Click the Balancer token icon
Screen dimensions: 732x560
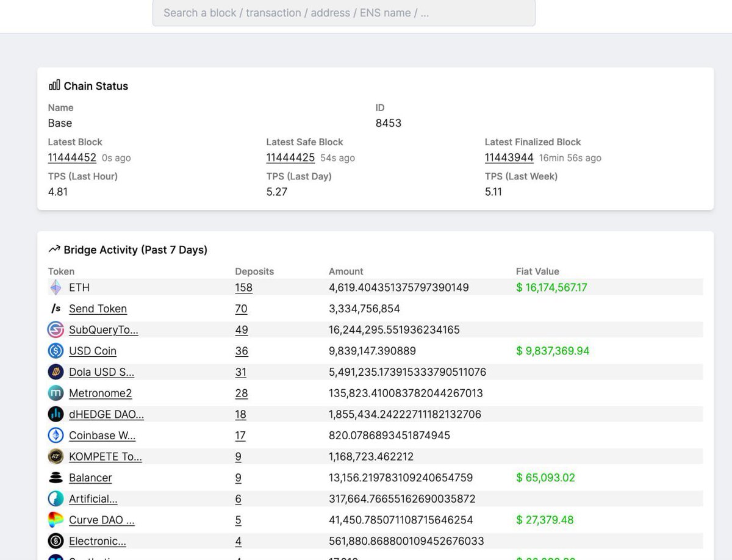click(56, 478)
